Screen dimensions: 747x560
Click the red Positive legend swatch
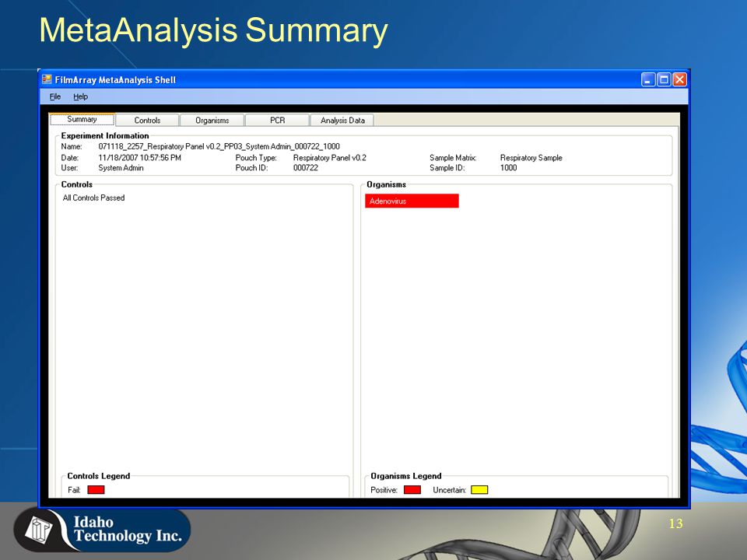click(x=412, y=489)
